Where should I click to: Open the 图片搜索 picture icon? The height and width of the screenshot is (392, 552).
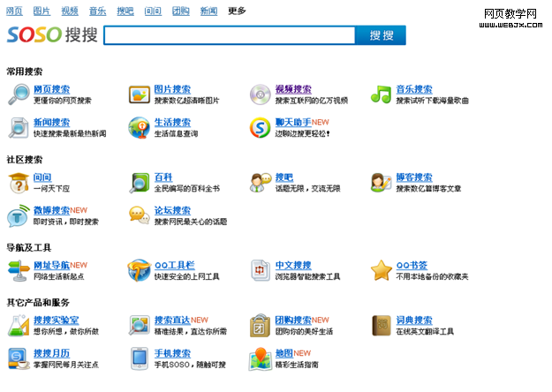[x=140, y=94]
